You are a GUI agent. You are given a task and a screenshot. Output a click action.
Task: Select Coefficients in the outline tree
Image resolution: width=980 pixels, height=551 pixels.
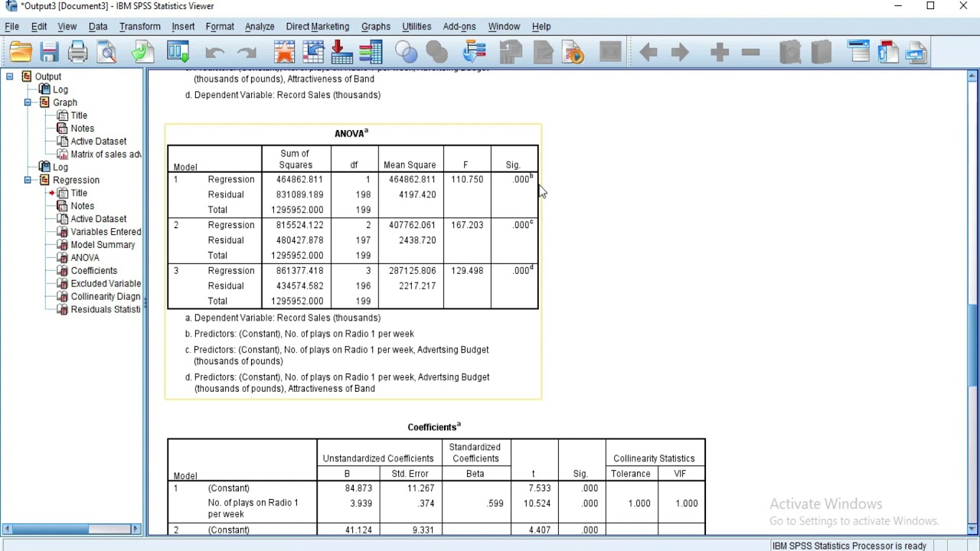(94, 271)
